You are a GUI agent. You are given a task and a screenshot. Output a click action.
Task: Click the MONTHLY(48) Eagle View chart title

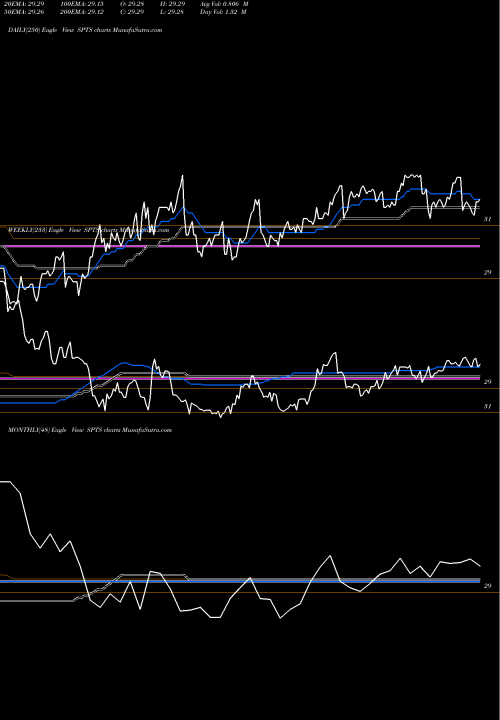pos(90,430)
